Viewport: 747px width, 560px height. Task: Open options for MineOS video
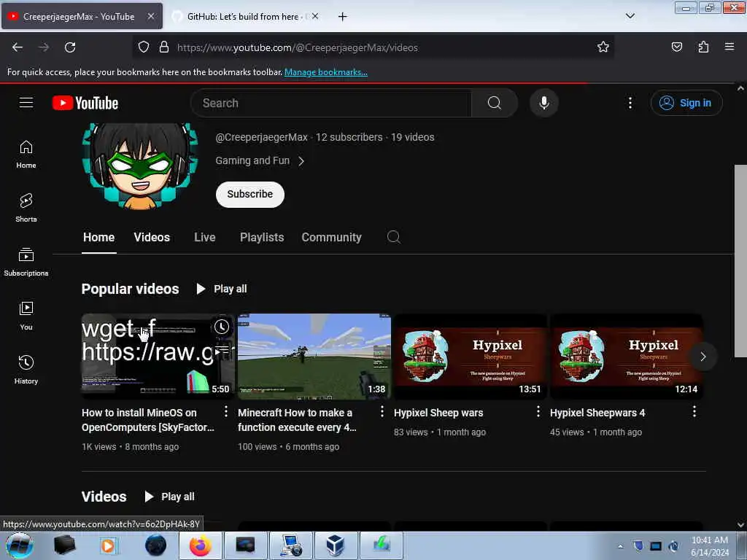[x=226, y=411]
